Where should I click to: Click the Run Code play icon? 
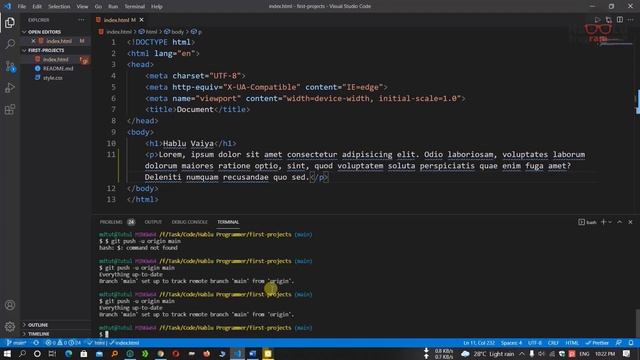[x=598, y=20]
